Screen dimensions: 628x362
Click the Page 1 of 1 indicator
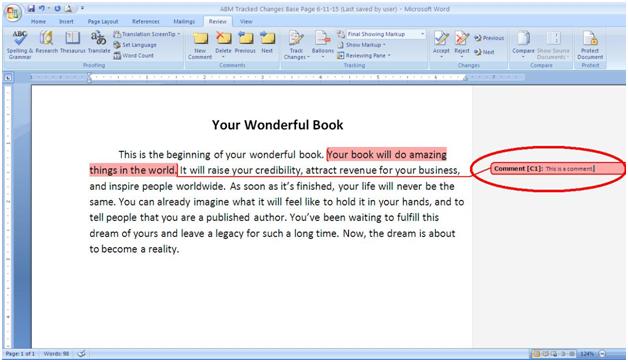click(20, 354)
